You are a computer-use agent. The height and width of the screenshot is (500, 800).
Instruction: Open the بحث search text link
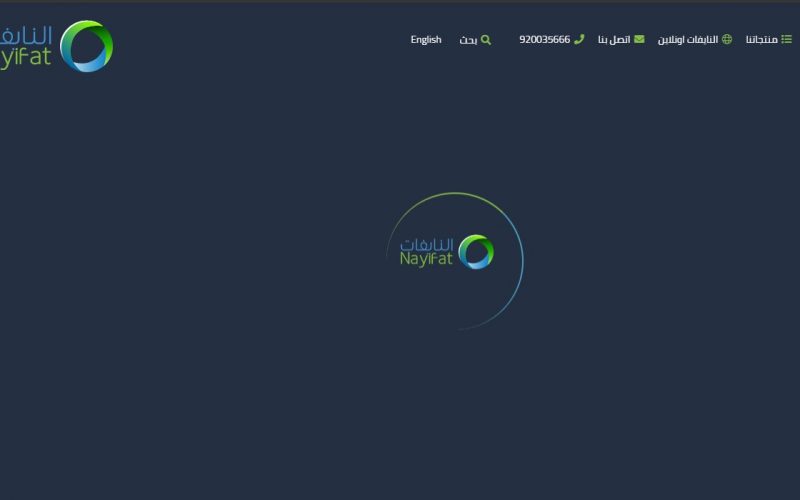tap(468, 40)
